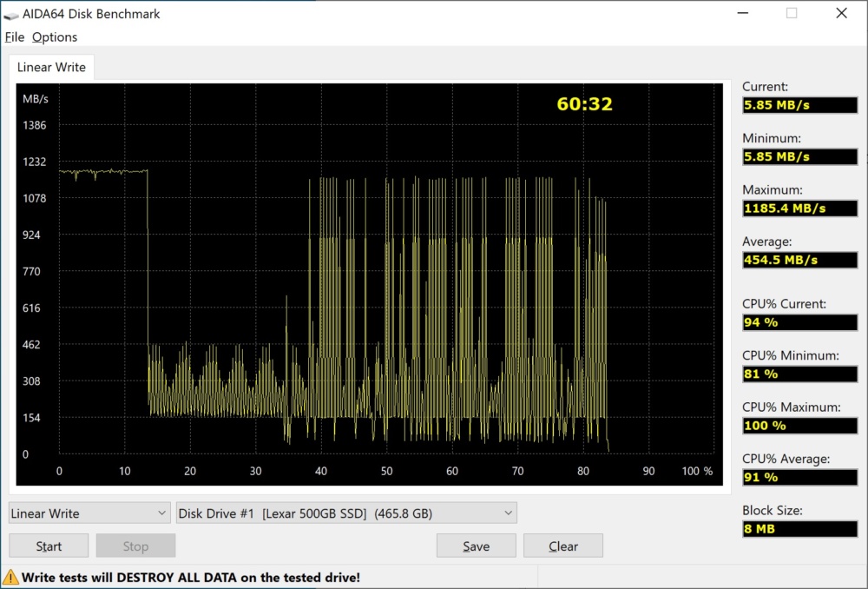868x589 pixels.
Task: Click the Maximum 1185.4 MB/s value
Action: point(799,208)
